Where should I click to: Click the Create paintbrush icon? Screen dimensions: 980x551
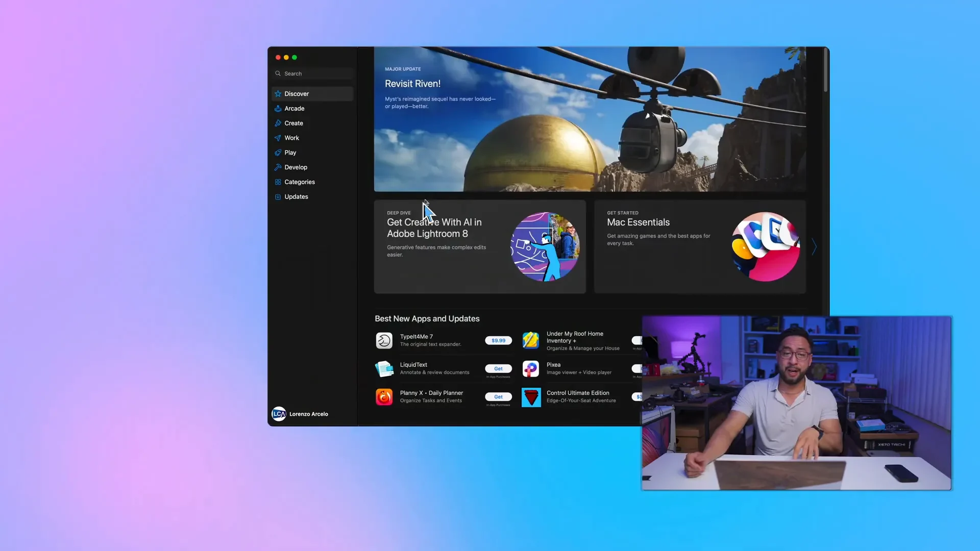(278, 123)
